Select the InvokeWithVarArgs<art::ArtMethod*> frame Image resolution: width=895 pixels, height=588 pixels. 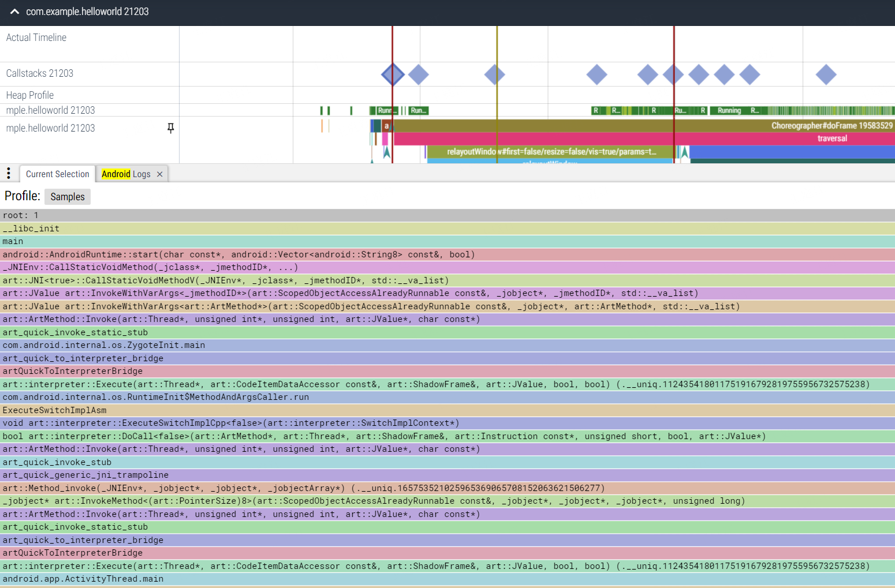coord(447,306)
